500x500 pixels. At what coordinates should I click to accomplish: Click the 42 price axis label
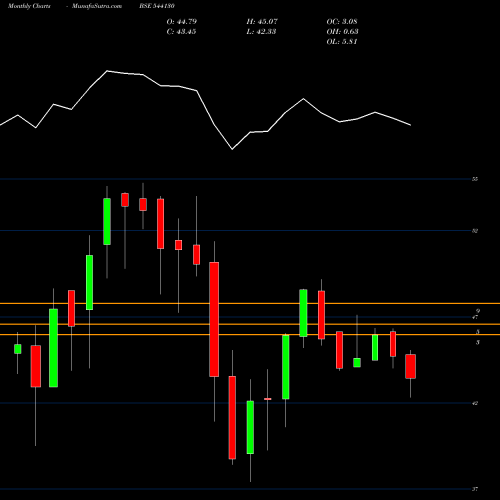pyautogui.click(x=475, y=403)
